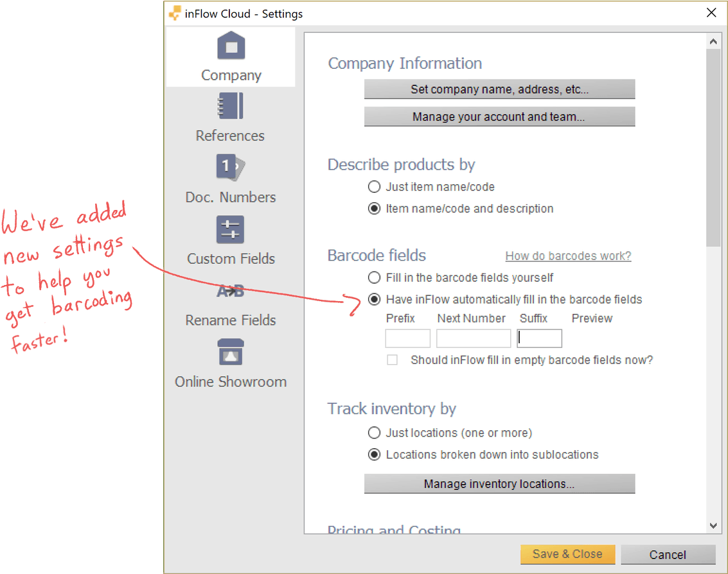728x574 pixels.
Task: Switch to the Rename Fields tab label
Action: (231, 320)
